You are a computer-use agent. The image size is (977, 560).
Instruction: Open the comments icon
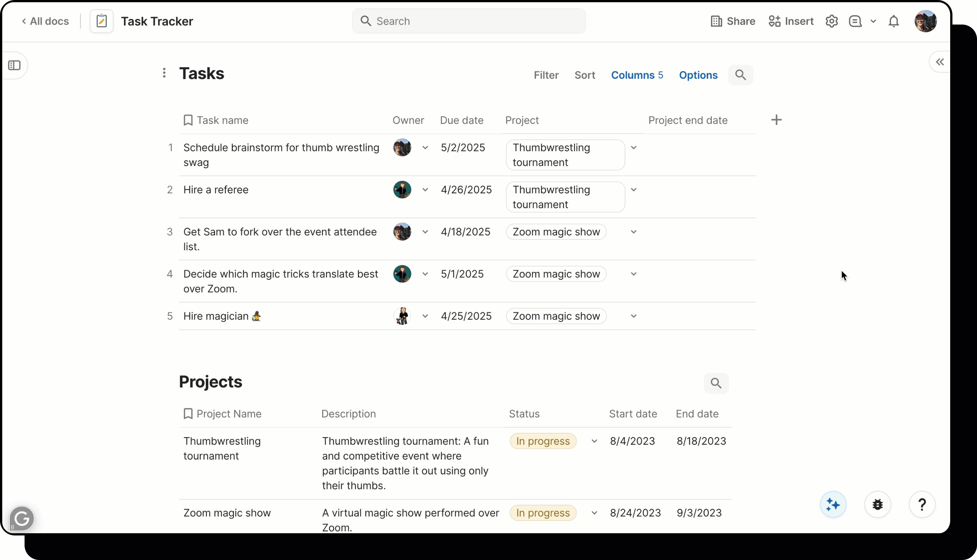pos(855,21)
